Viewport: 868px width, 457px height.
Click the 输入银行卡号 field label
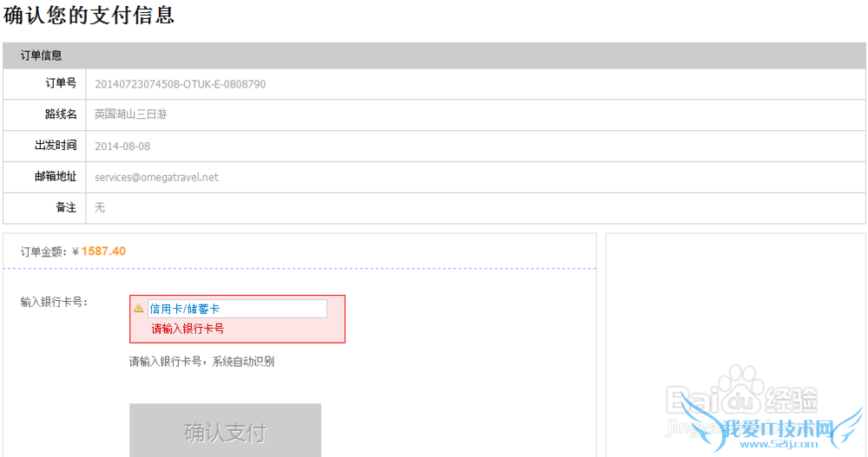pyautogui.click(x=54, y=302)
